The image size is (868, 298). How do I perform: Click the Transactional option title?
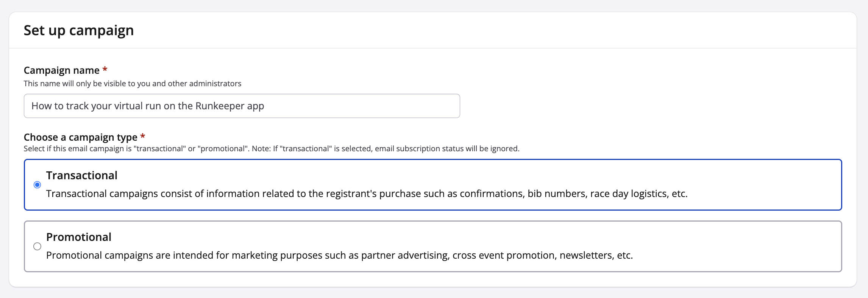pos(82,175)
